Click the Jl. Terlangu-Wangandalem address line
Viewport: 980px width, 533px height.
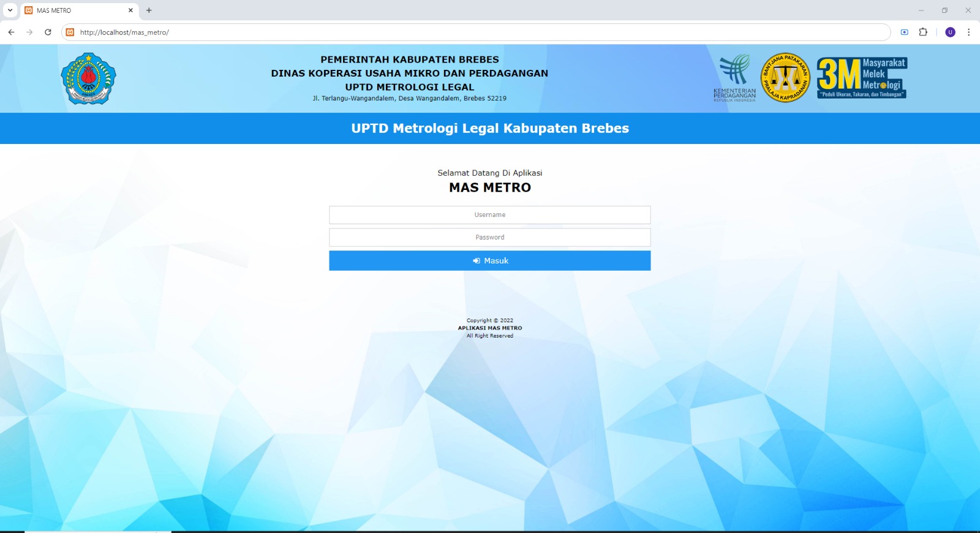pos(410,99)
